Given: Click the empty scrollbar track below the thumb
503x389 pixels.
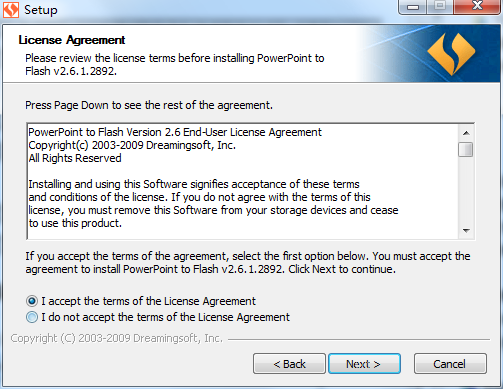Looking at the screenshot, I should pyautogui.click(x=466, y=190).
